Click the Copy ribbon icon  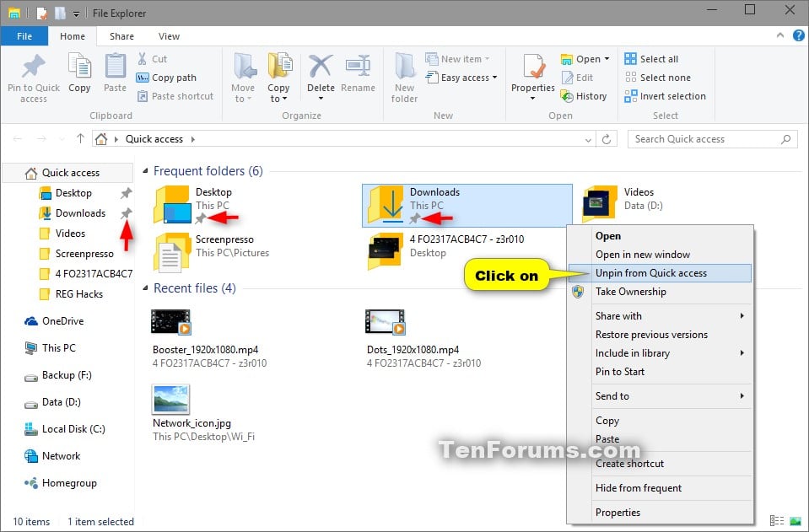(79, 73)
